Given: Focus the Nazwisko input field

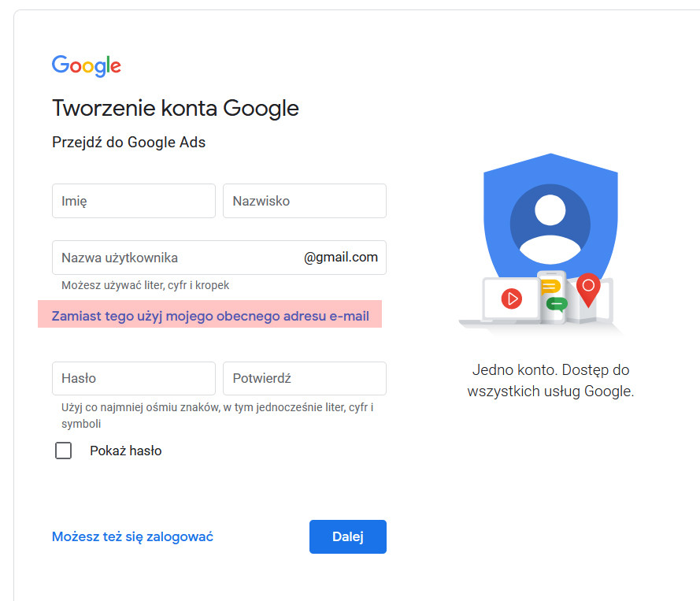Looking at the screenshot, I should [x=305, y=201].
